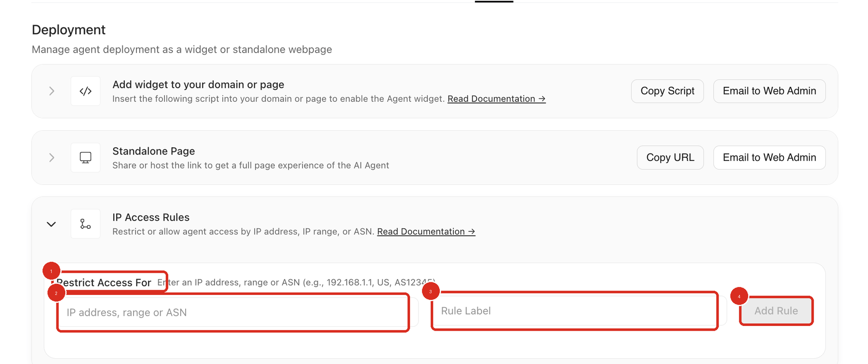Click the Standalone Page title text
This screenshot has width=868, height=364.
pos(153,151)
